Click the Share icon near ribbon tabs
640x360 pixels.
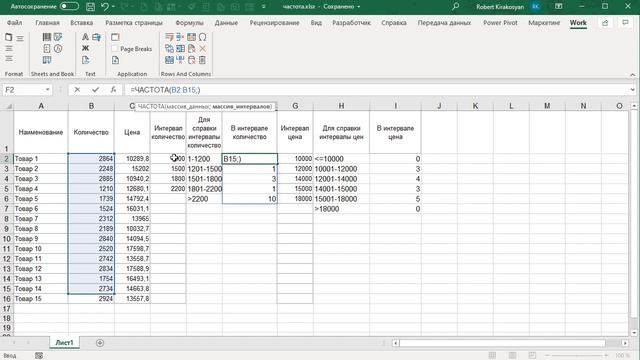(x=605, y=23)
